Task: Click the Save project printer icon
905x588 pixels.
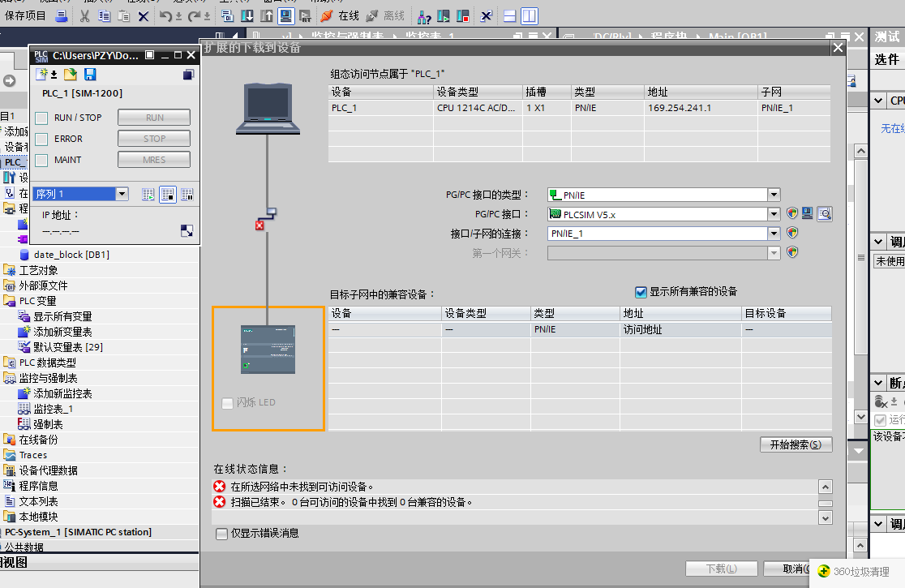Action: click(61, 16)
